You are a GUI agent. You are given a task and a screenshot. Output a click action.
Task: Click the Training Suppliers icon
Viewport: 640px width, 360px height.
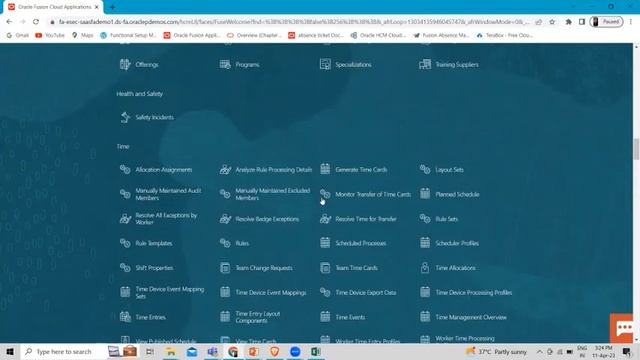click(425, 64)
